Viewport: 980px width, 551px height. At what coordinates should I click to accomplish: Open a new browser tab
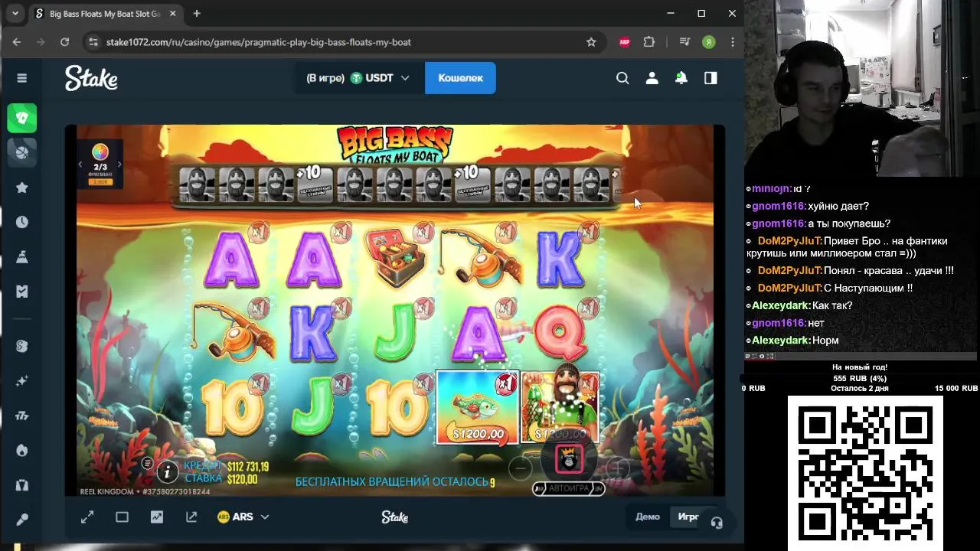click(x=197, y=14)
